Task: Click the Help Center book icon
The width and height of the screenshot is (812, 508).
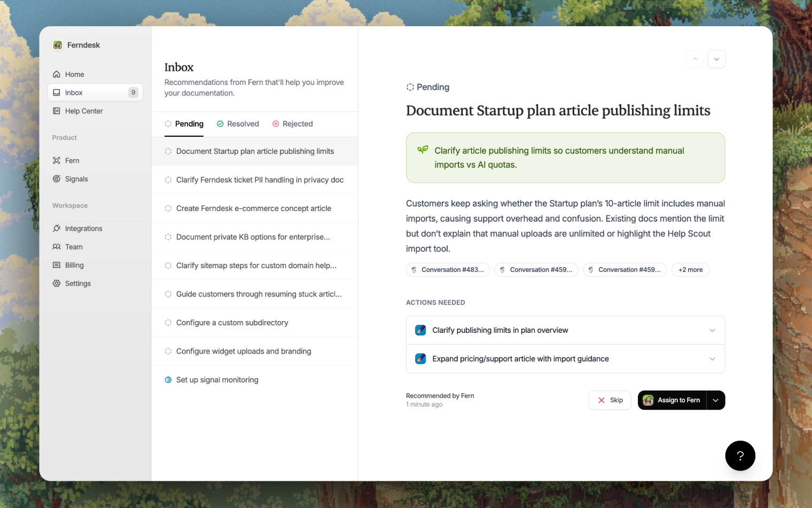Action: click(x=57, y=111)
